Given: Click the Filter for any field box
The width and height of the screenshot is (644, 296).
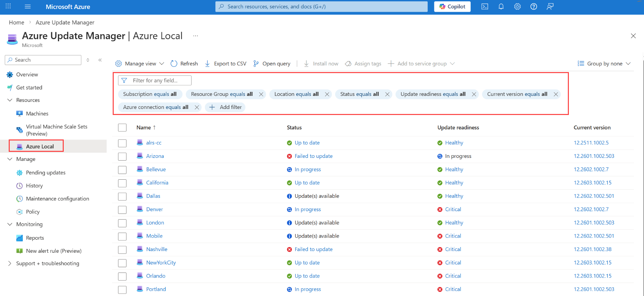Looking at the screenshot, I should point(155,80).
